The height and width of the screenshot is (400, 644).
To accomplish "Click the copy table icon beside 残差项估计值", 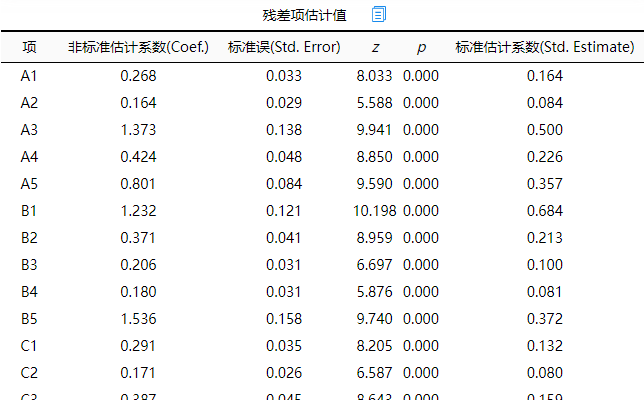I will pos(379,14).
